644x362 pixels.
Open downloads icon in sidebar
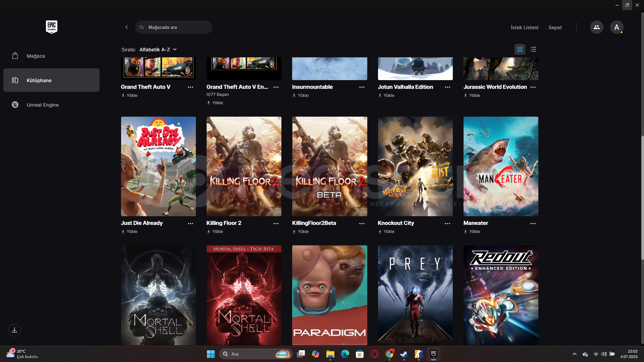coord(14,330)
